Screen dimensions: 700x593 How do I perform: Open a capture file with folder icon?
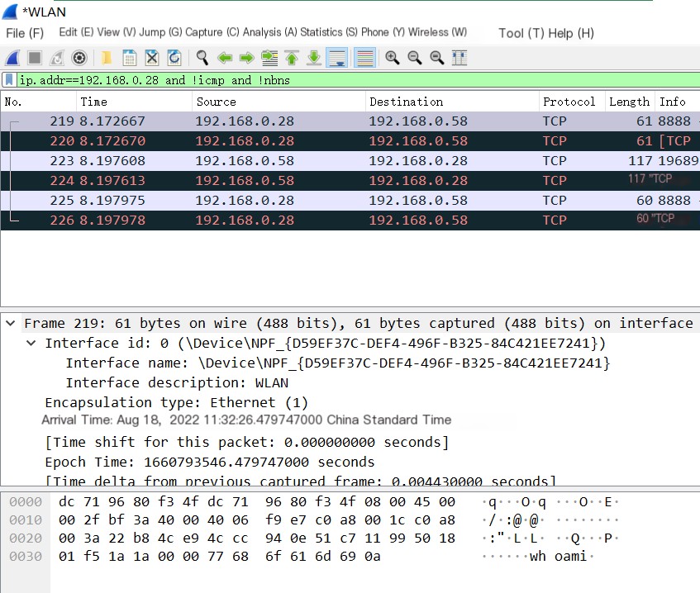click(107, 58)
